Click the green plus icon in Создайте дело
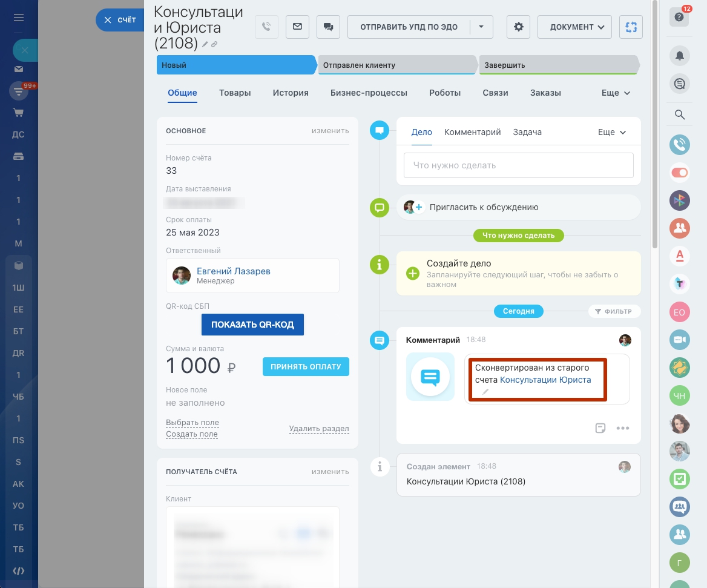This screenshot has width=707, height=588. tap(413, 274)
